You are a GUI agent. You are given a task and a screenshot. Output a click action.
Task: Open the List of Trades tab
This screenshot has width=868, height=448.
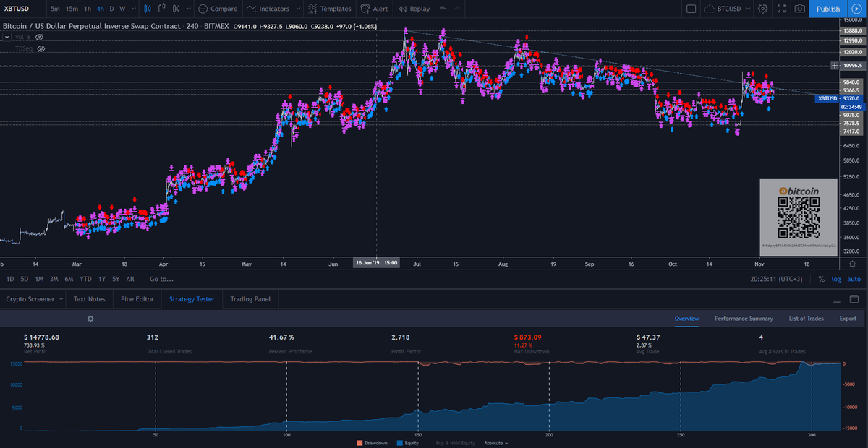pos(806,319)
